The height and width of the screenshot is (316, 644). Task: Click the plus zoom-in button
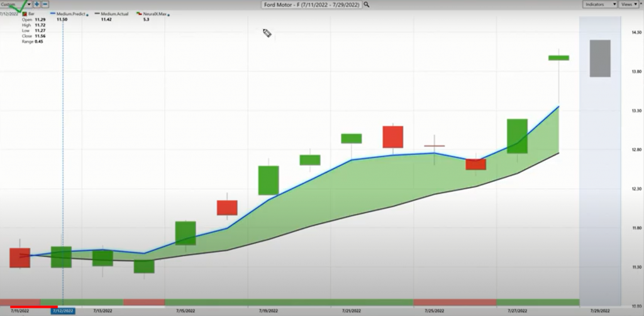coord(38,4)
